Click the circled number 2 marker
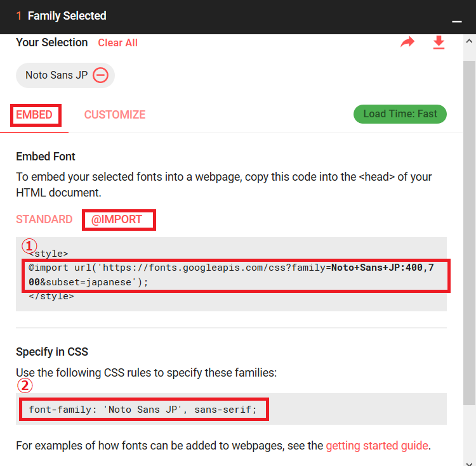 pos(24,385)
